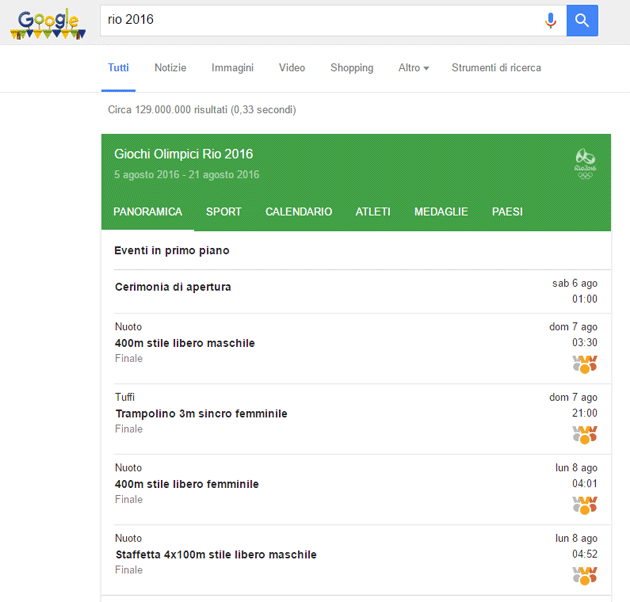The width and height of the screenshot is (630, 602).
Task: Click the microphone voice search icon
Action: (550, 20)
